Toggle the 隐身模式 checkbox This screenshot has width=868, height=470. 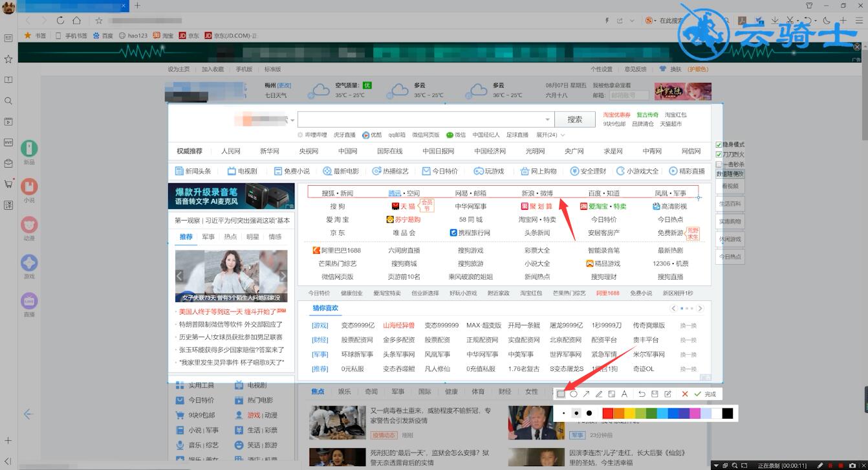tap(719, 144)
